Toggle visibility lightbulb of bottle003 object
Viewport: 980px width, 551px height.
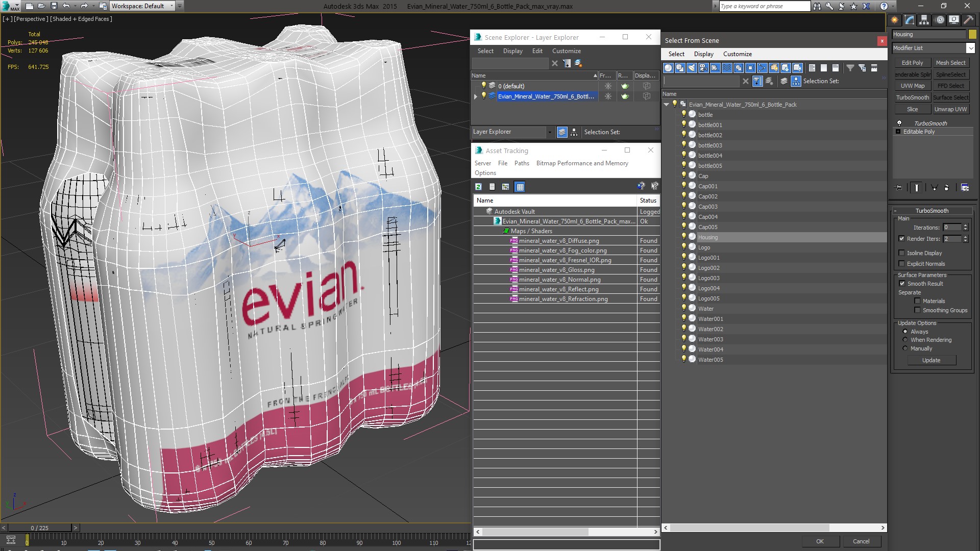(684, 145)
